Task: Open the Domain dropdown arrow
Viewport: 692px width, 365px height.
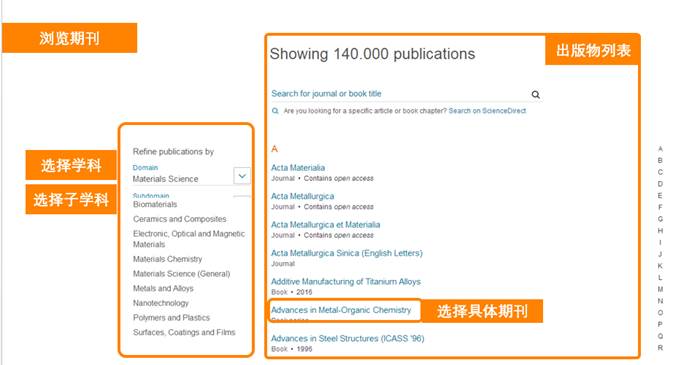Action: [x=242, y=176]
